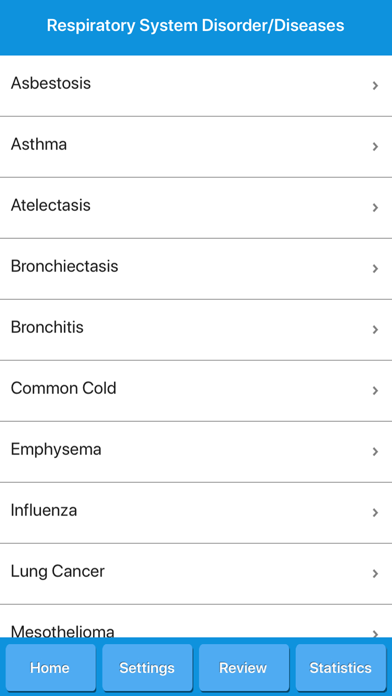Go to the Home tab
Image resolution: width=392 pixels, height=696 pixels.
pyautogui.click(x=50, y=668)
